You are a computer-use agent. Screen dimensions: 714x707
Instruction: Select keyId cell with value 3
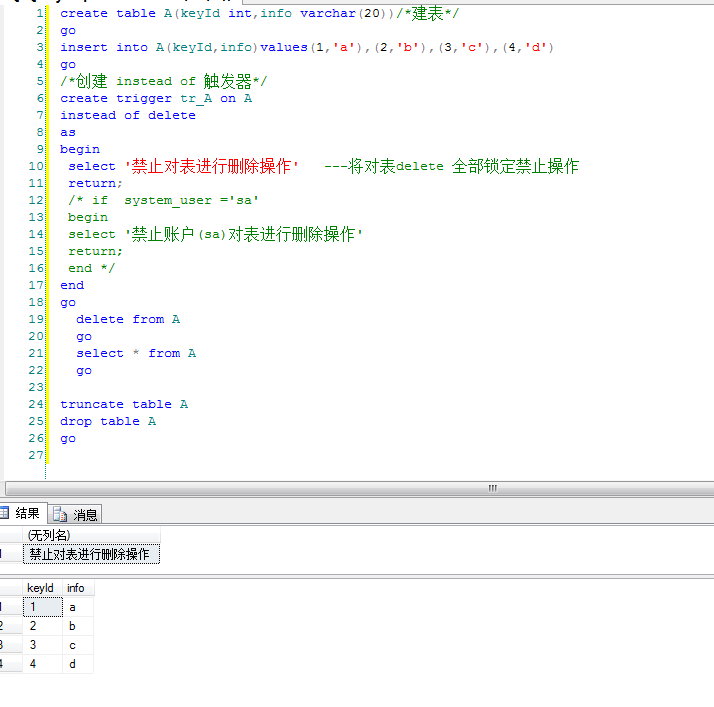pos(42,645)
